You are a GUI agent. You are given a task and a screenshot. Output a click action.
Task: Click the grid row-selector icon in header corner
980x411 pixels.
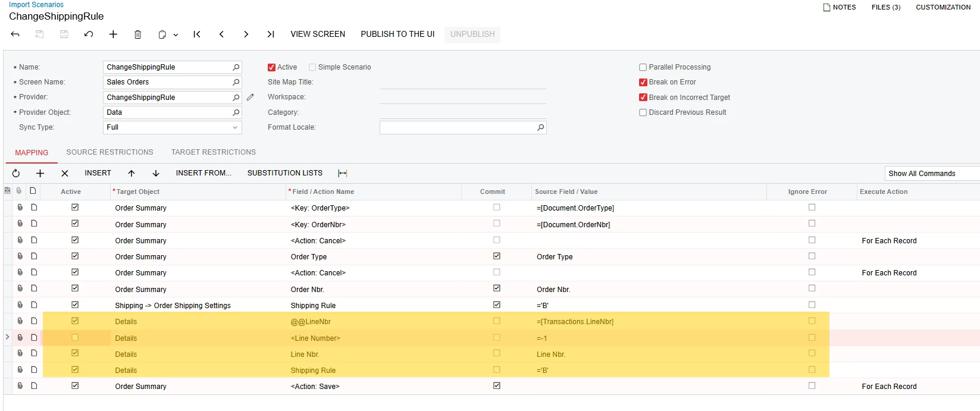coord(7,191)
